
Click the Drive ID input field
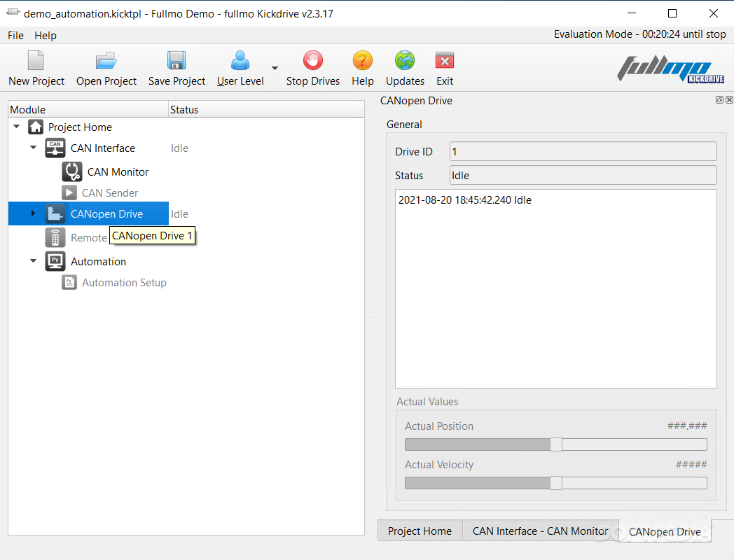point(583,152)
